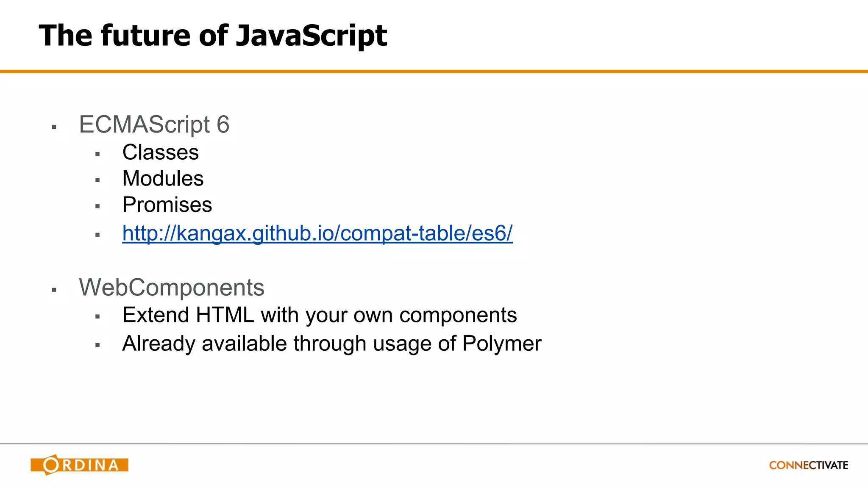Open the kangax compat-table es6 link
This screenshot has height=488, width=868.
[317, 233]
